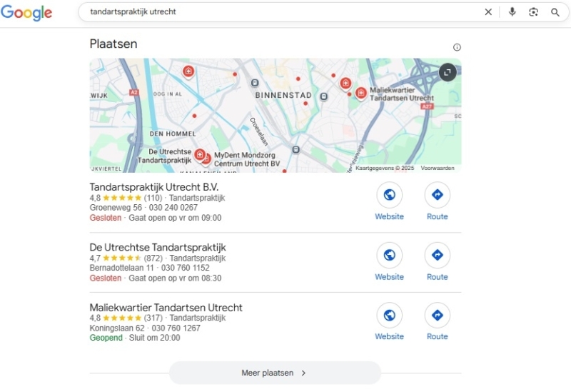This screenshot has width=571, height=392.
Task: Clear the search query with X
Action: click(488, 12)
